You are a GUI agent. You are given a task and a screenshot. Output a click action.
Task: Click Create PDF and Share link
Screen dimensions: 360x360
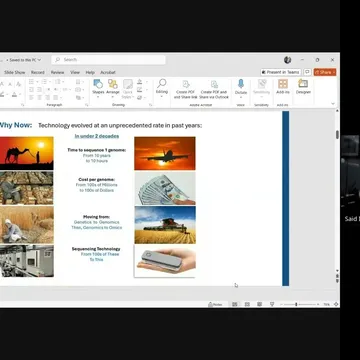coord(185,89)
